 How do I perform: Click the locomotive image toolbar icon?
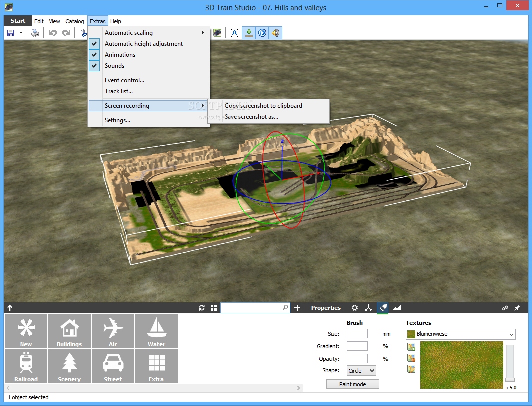(x=217, y=33)
